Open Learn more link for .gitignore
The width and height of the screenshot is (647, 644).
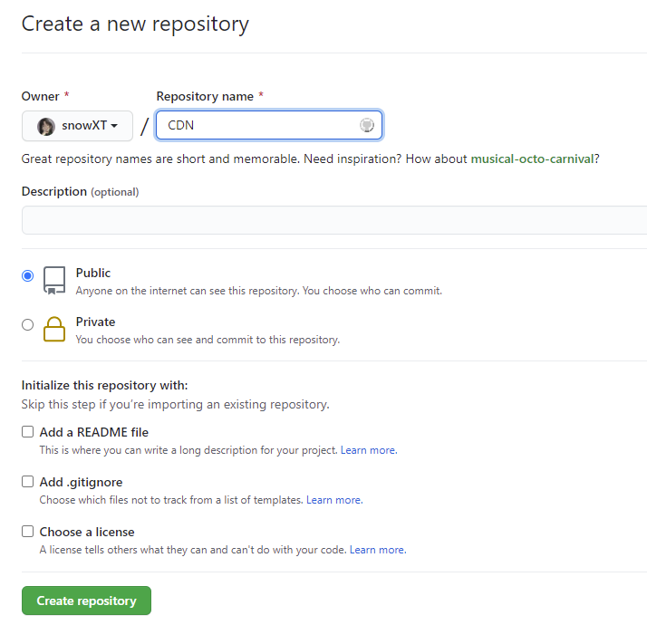click(333, 500)
